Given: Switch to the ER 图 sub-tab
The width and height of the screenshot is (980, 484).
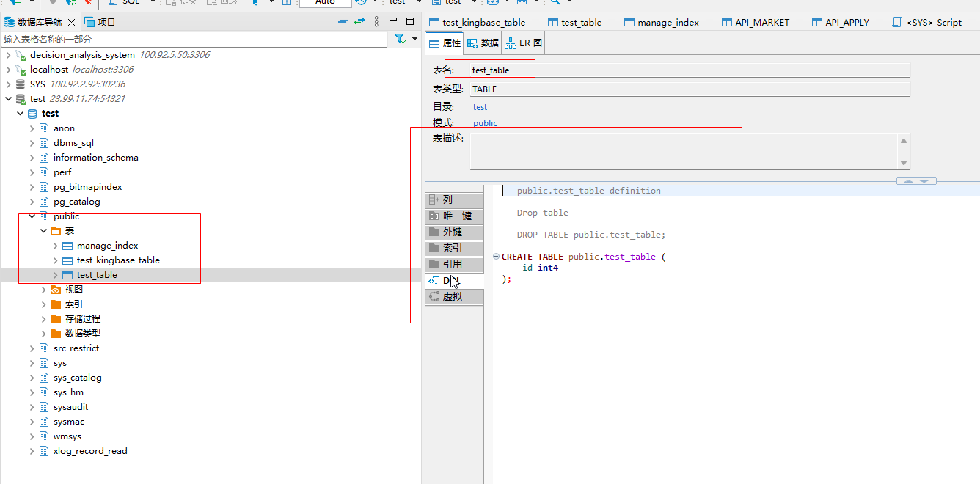Looking at the screenshot, I should click(523, 43).
